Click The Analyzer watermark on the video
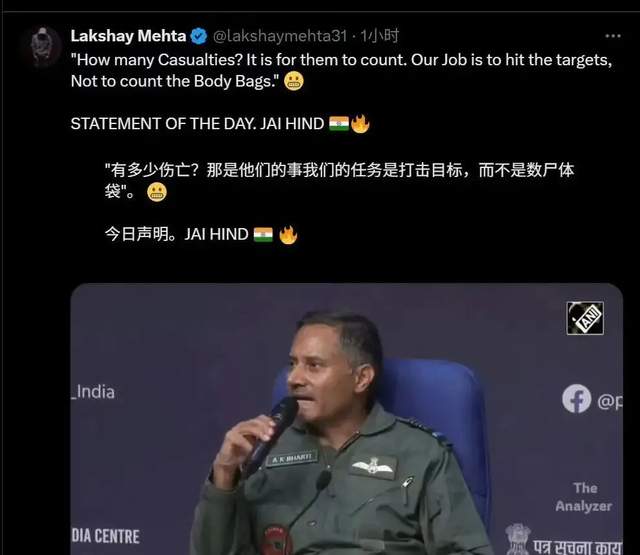 pyautogui.click(x=584, y=497)
